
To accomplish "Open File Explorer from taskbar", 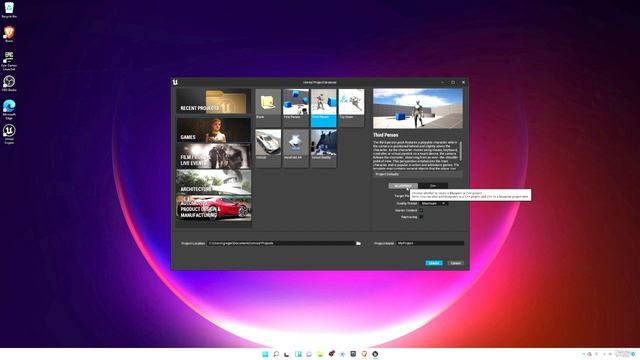I will (x=320, y=354).
